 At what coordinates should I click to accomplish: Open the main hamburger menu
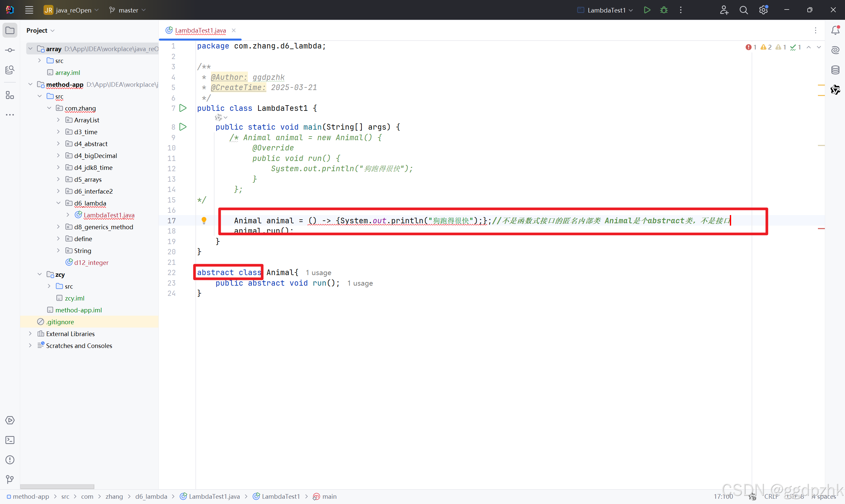pyautogui.click(x=29, y=10)
